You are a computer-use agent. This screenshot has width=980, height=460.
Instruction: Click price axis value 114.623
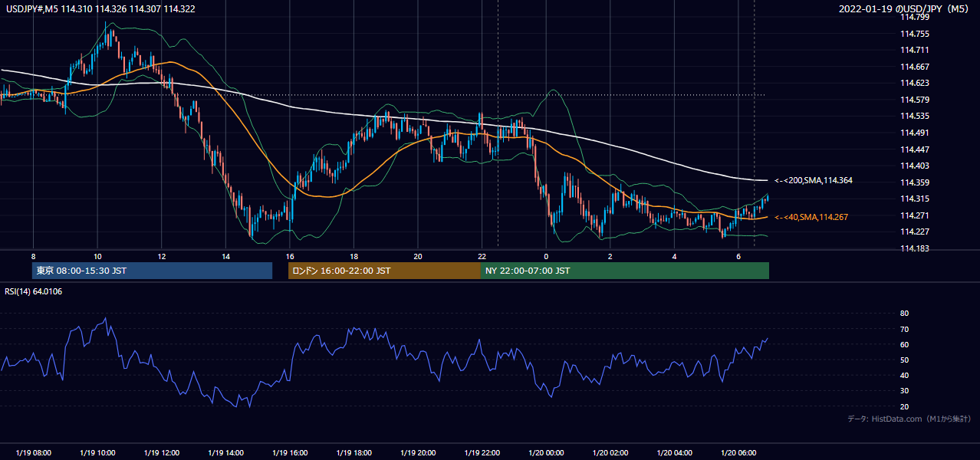tap(915, 83)
